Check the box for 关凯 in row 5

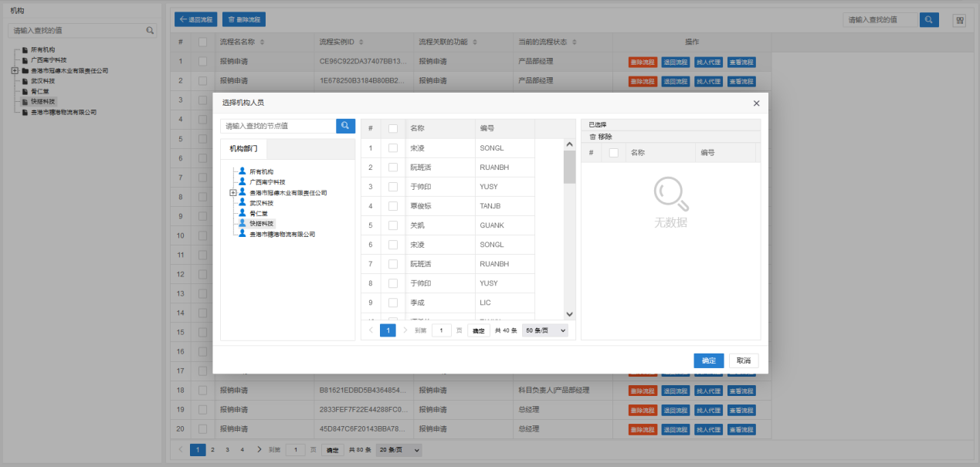(393, 225)
